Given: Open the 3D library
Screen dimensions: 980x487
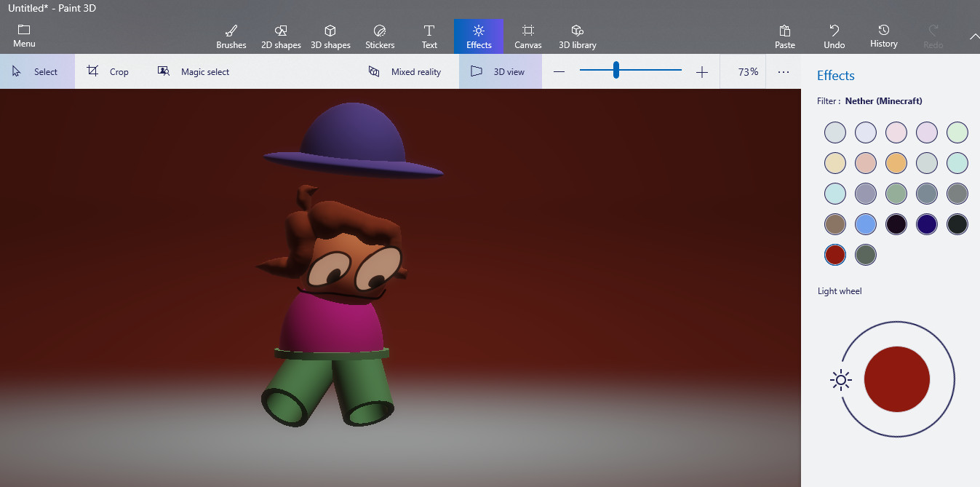Looking at the screenshot, I should [x=578, y=36].
